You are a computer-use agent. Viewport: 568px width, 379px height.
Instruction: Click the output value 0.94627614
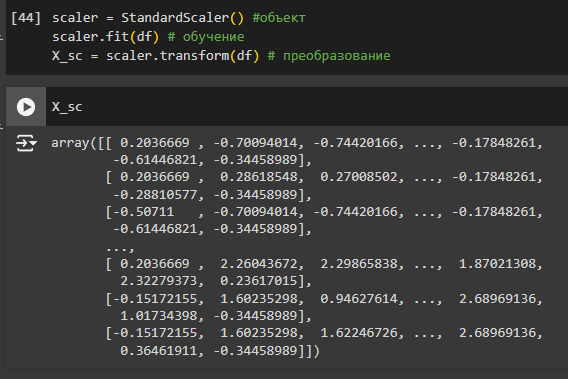point(359,299)
